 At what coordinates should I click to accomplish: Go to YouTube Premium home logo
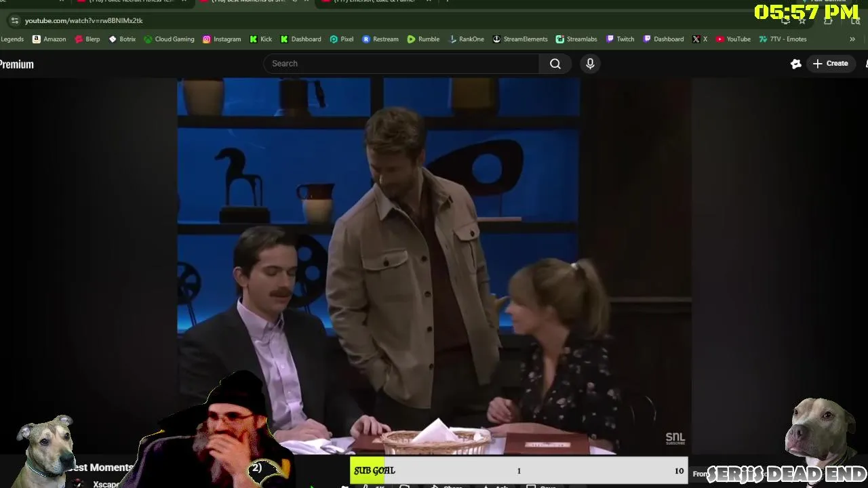[16, 64]
